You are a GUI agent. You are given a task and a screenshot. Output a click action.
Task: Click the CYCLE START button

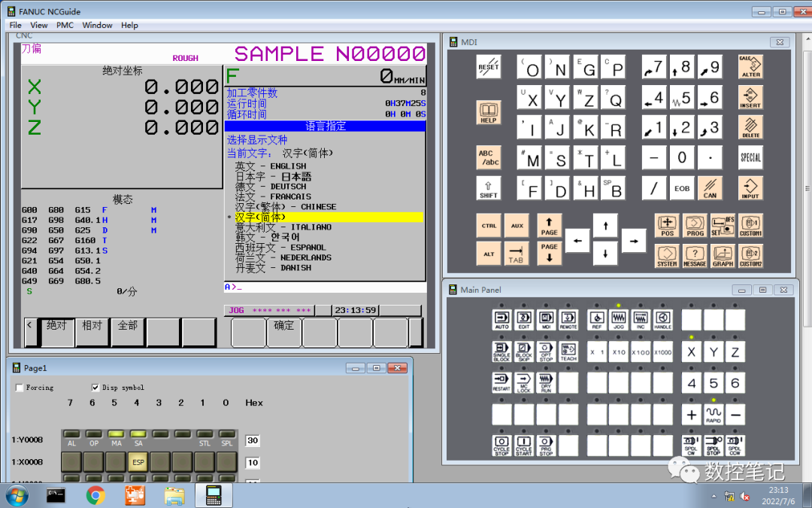pyautogui.click(x=523, y=446)
